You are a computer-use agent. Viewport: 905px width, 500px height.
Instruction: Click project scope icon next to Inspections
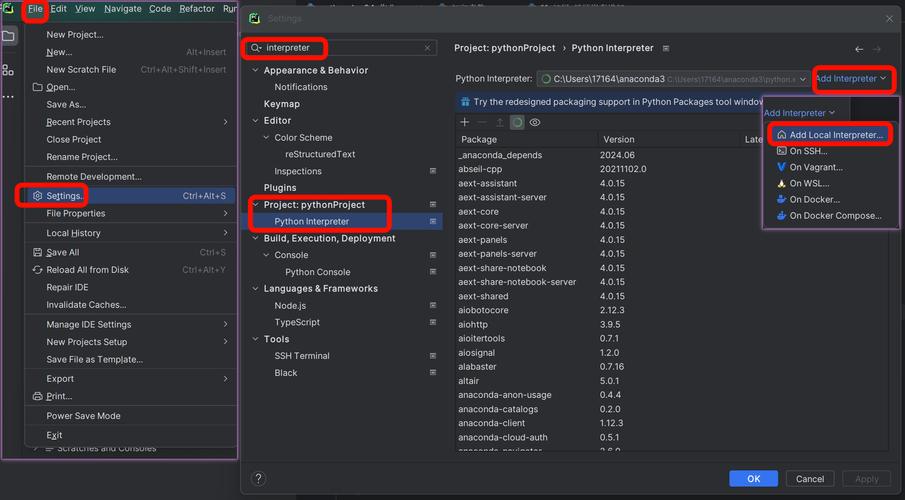[433, 171]
